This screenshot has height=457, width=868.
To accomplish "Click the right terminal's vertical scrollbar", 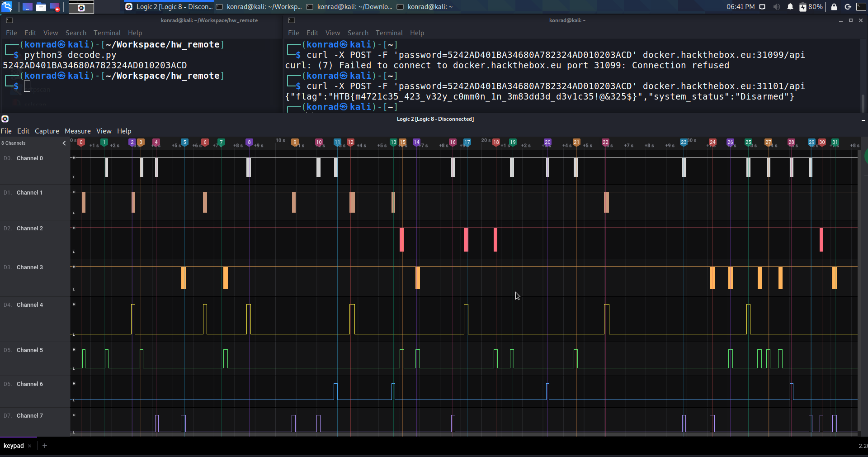I will click(x=863, y=102).
